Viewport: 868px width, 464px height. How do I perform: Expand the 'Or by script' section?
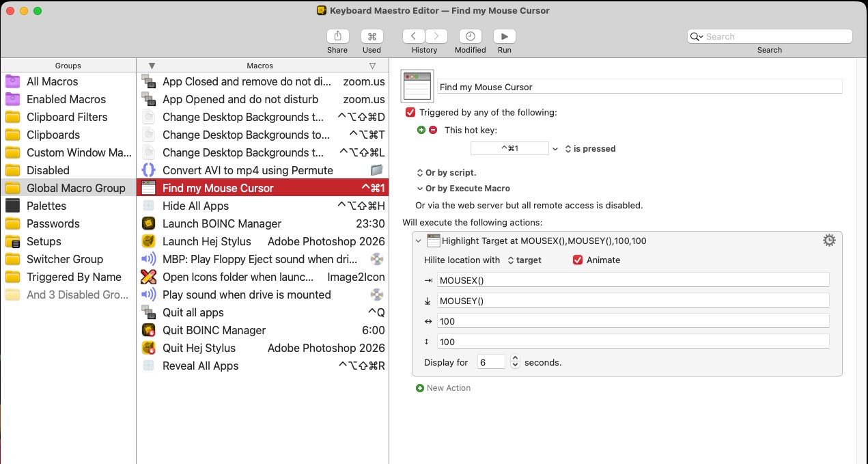447,173
